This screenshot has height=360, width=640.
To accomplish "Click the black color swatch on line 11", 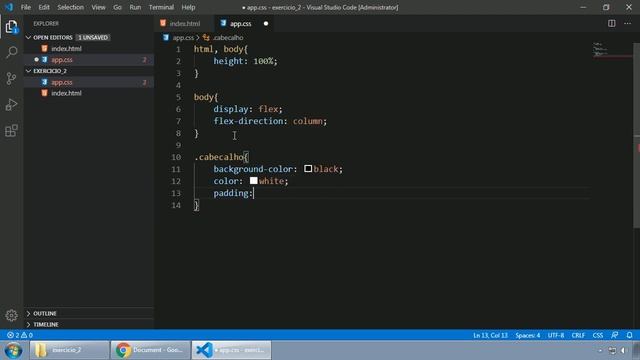I will (x=308, y=169).
